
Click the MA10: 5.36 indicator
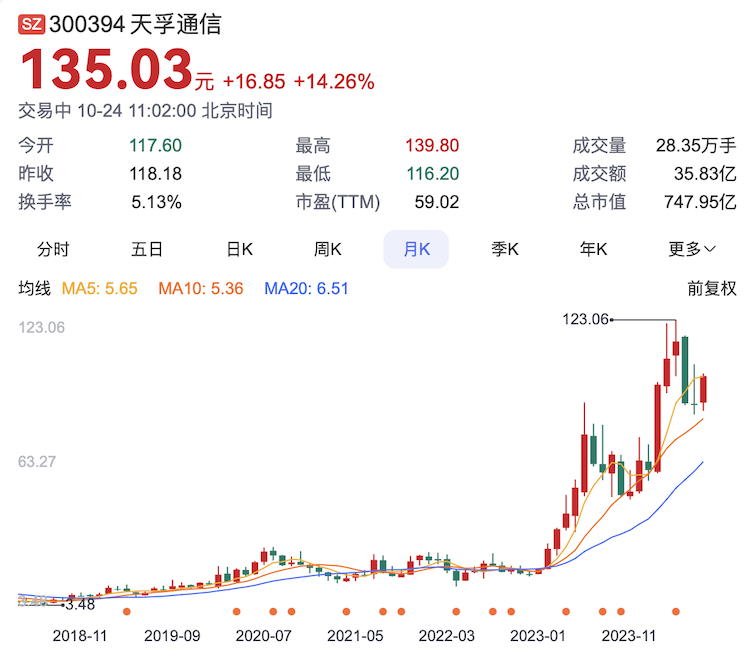point(201,288)
